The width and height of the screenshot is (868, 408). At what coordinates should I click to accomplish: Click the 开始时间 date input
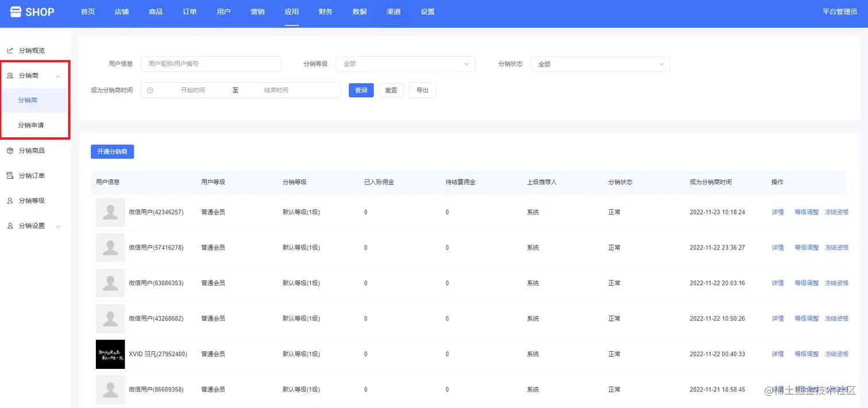(x=193, y=90)
